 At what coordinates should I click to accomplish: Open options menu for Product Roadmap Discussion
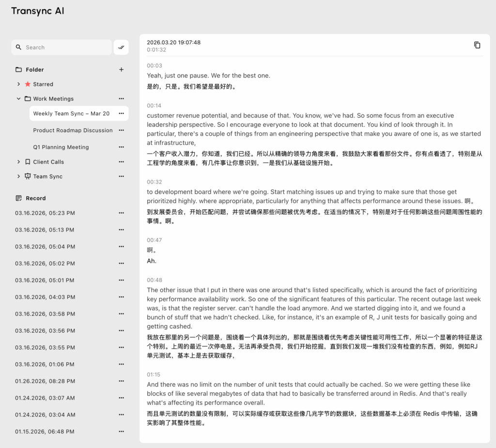click(121, 130)
